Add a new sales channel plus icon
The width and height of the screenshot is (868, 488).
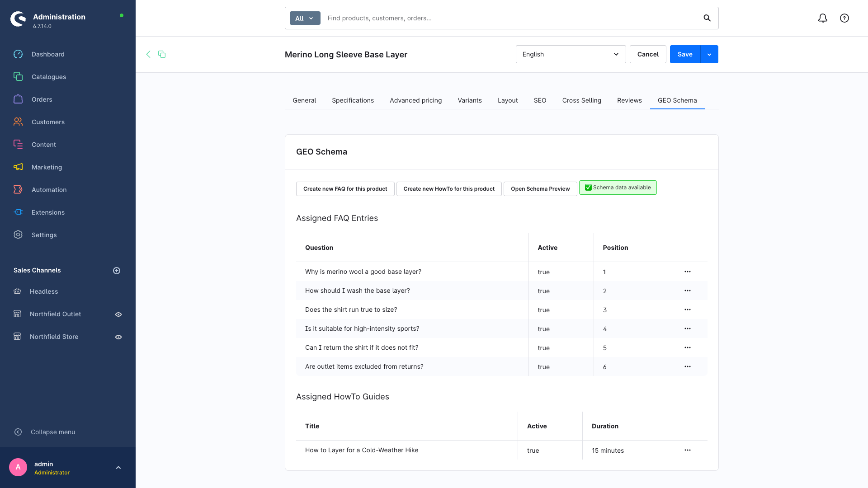tap(117, 271)
